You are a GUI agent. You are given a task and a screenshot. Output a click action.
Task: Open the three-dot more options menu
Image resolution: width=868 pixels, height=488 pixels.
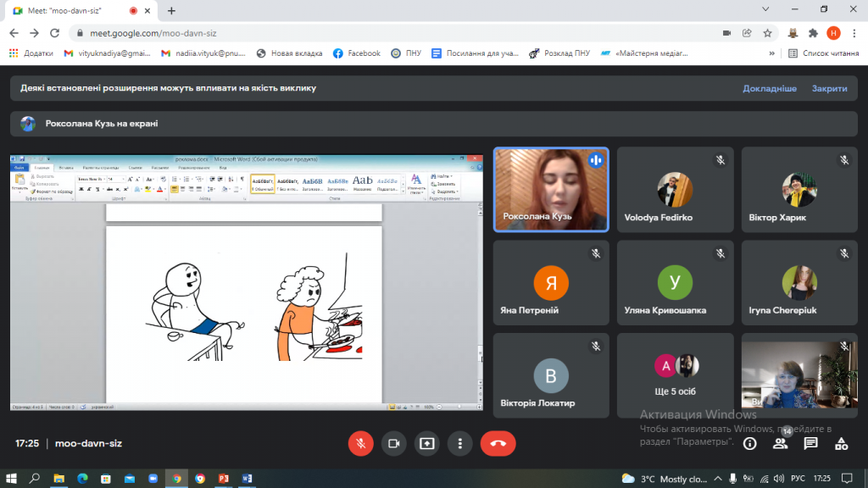459,443
